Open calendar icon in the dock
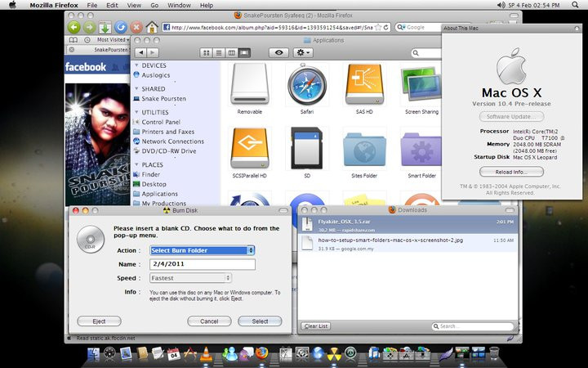The height and width of the screenshot is (368, 588). pos(174,354)
